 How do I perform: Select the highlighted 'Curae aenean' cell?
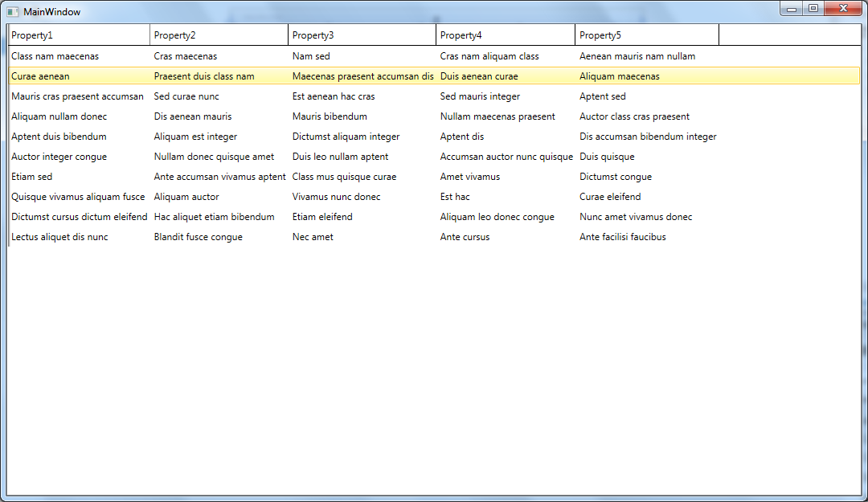tap(41, 76)
